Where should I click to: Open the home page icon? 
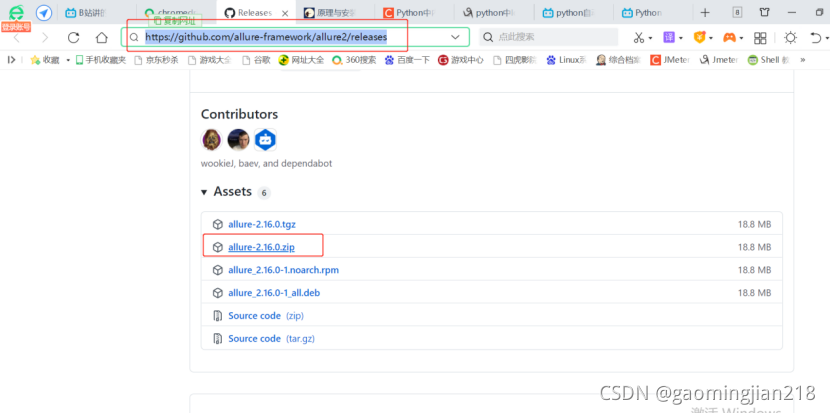point(102,38)
